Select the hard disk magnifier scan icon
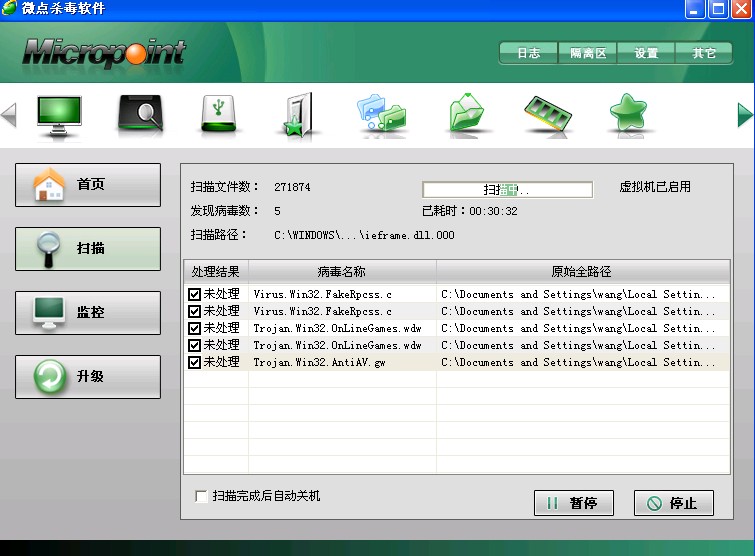 click(x=140, y=114)
